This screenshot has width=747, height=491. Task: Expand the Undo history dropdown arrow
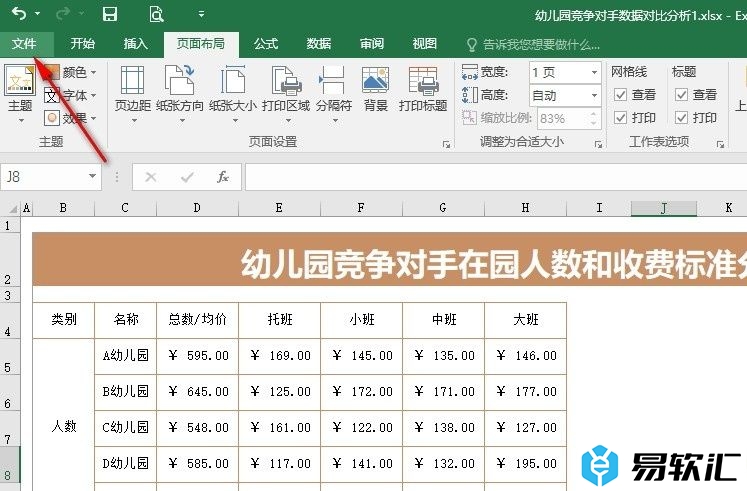point(37,14)
